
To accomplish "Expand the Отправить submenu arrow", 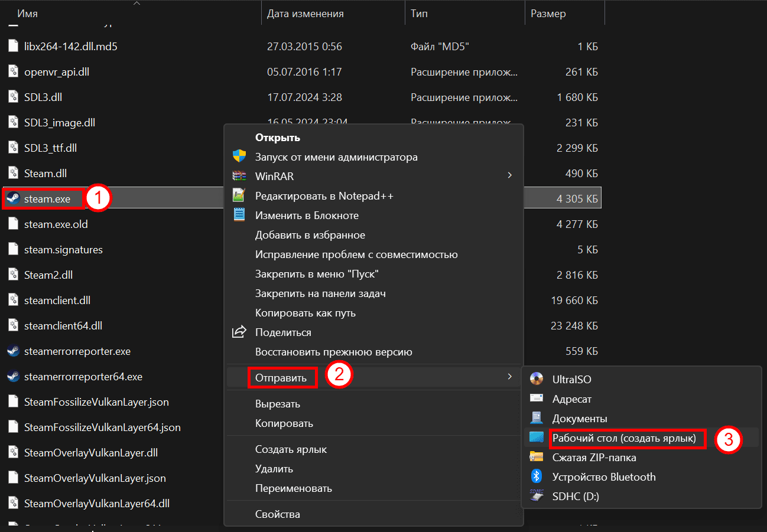I will point(509,376).
